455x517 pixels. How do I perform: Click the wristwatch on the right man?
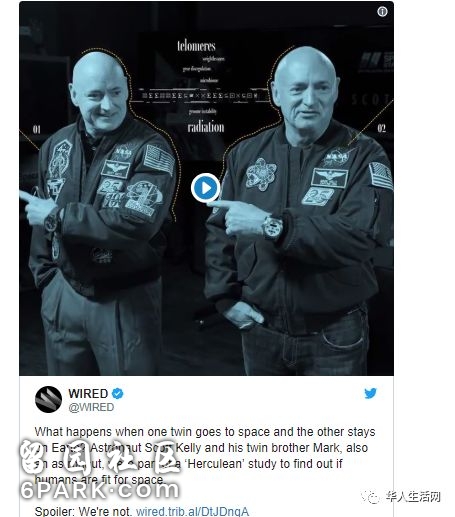coord(273,228)
